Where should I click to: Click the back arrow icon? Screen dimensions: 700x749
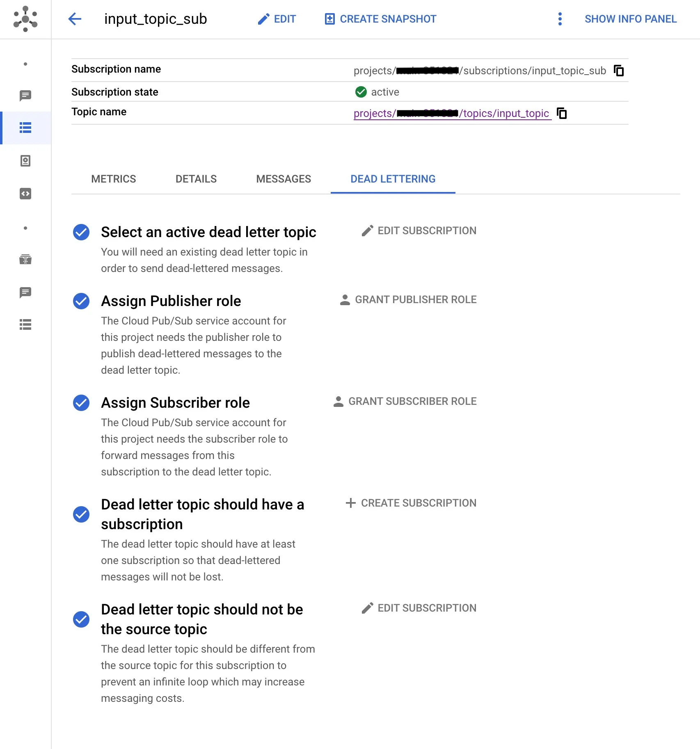75,19
